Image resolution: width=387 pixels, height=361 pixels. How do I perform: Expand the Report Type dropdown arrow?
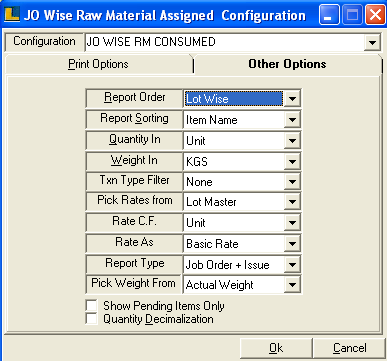pyautogui.click(x=292, y=265)
